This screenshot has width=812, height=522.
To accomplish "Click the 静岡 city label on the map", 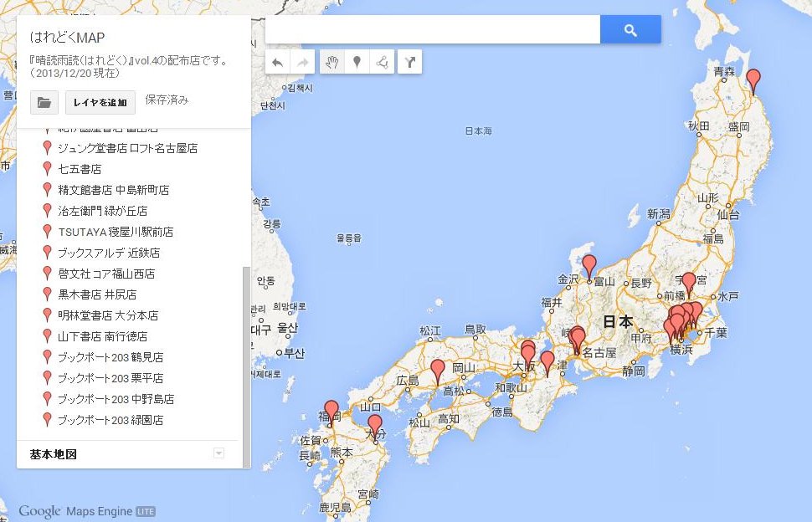I will (x=634, y=371).
